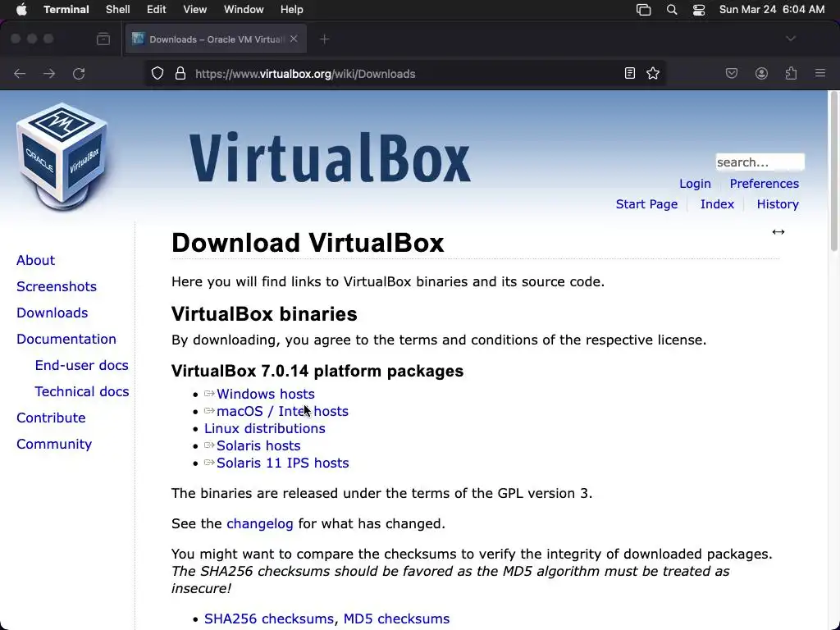Click the date and time in menu bar

772,10
